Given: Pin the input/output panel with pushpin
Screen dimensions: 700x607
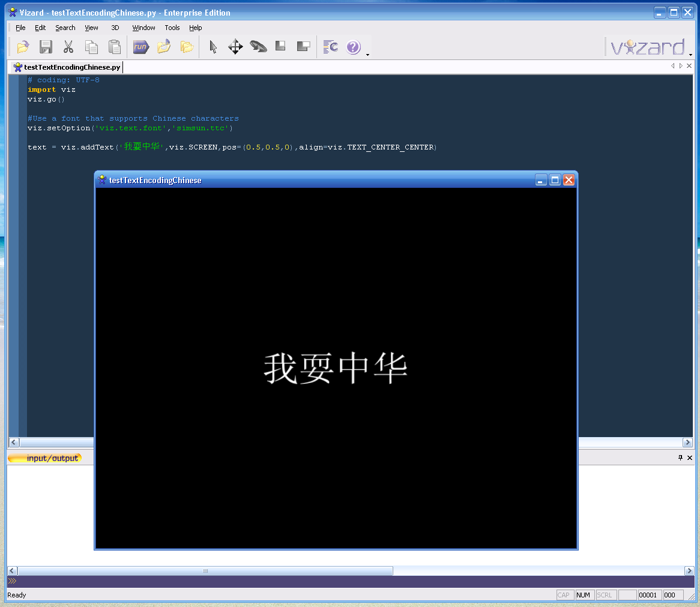Looking at the screenshot, I should [680, 458].
